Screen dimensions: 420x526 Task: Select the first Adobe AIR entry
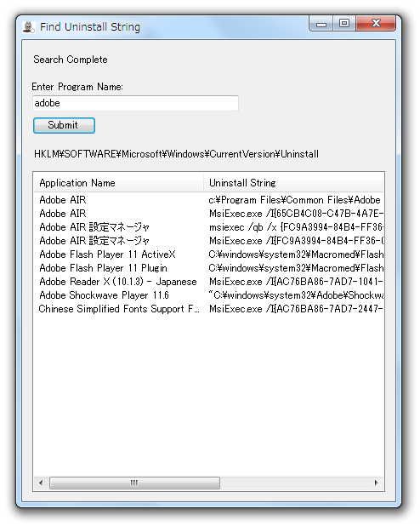point(208,200)
